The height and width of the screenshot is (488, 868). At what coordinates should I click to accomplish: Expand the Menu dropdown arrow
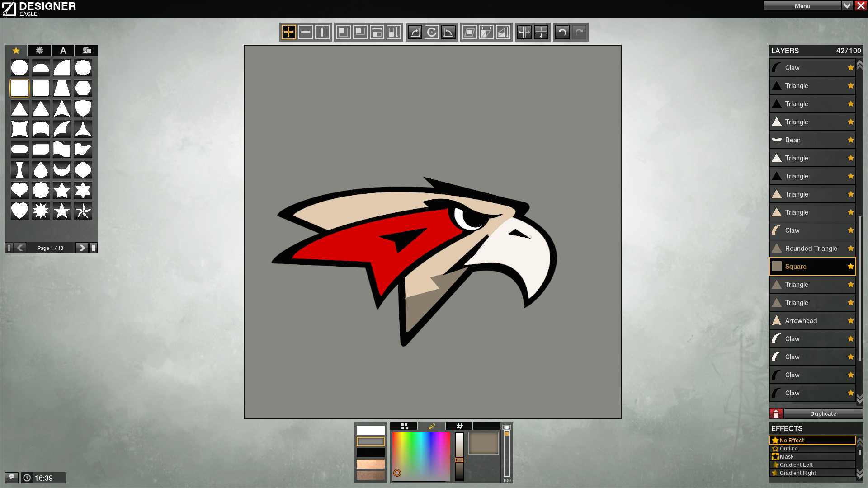[x=847, y=5]
